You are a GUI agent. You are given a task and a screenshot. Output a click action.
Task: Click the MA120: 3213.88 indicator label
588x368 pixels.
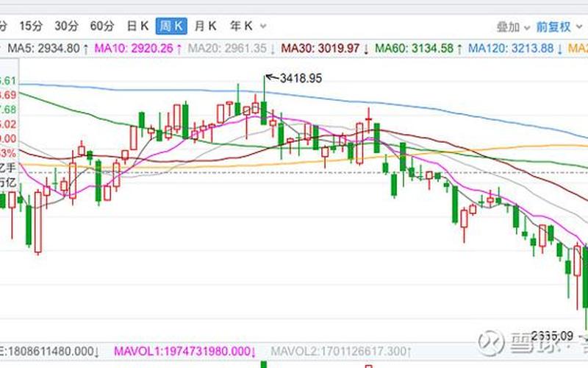point(515,49)
